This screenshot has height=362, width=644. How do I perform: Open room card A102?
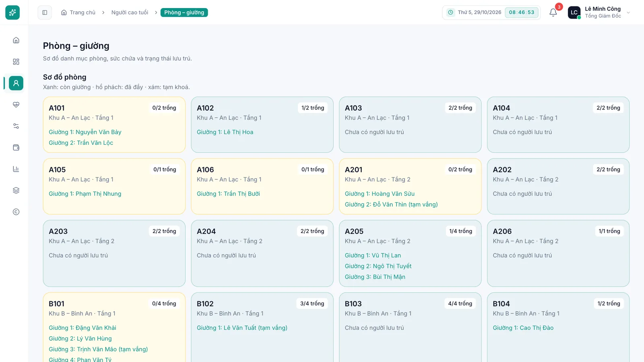pyautogui.click(x=262, y=125)
